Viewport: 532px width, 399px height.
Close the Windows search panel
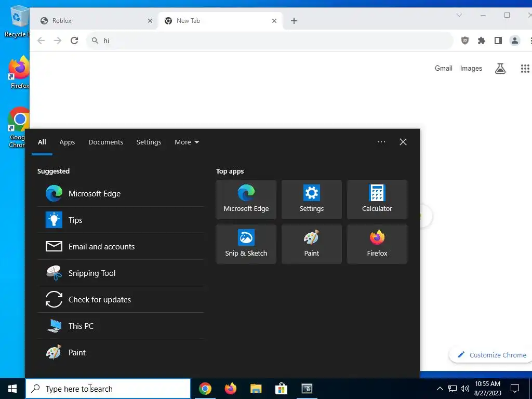tap(403, 142)
